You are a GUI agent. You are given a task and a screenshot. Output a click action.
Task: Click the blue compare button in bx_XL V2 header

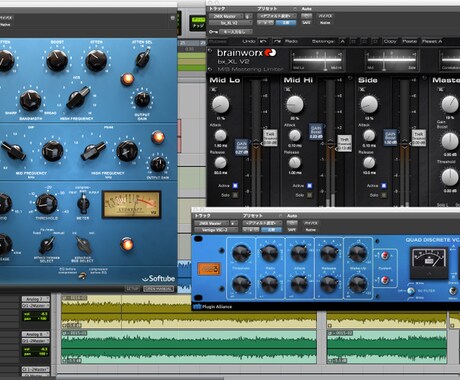[286, 23]
